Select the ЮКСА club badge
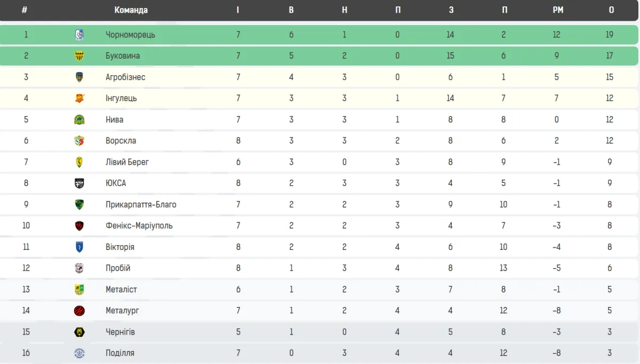 pos(79,183)
